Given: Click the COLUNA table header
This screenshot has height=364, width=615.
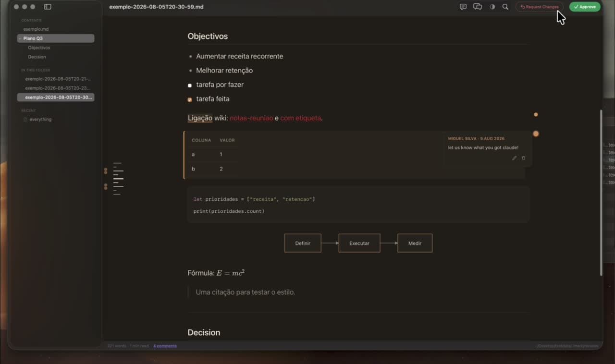Looking at the screenshot, I should (x=201, y=140).
